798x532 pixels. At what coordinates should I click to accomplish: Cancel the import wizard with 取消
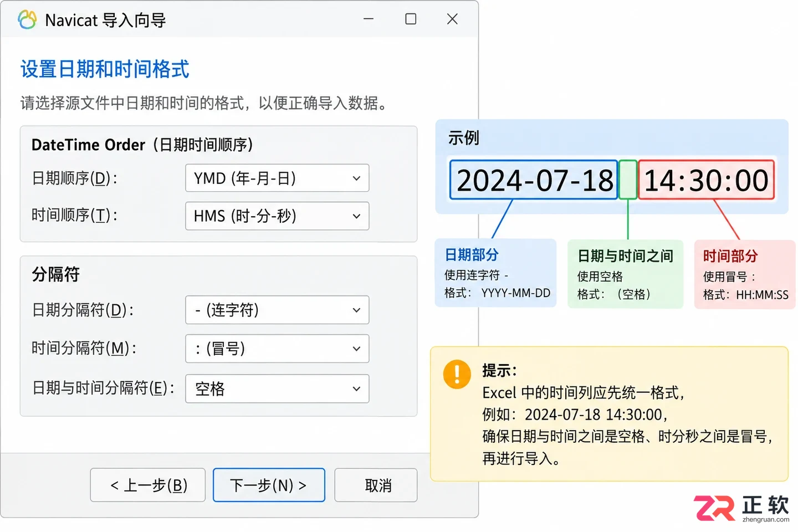coord(376,485)
